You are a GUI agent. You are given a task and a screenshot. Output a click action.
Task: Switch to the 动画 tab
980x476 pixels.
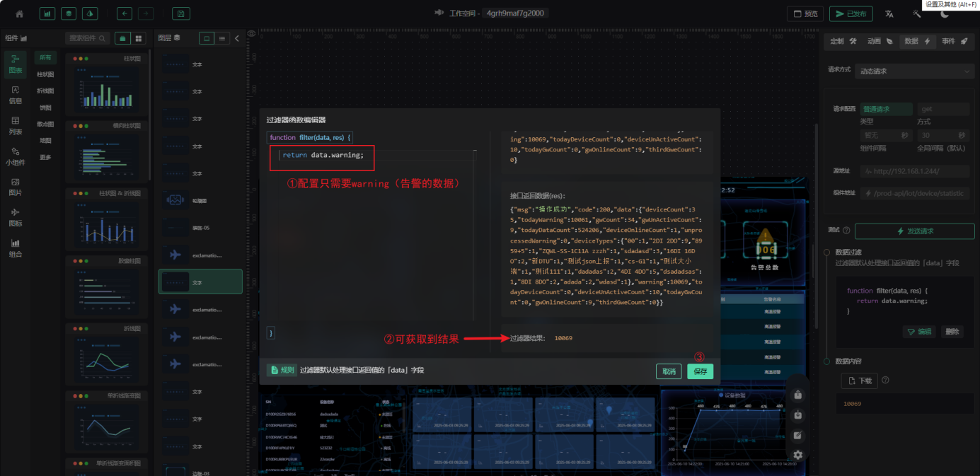point(880,41)
